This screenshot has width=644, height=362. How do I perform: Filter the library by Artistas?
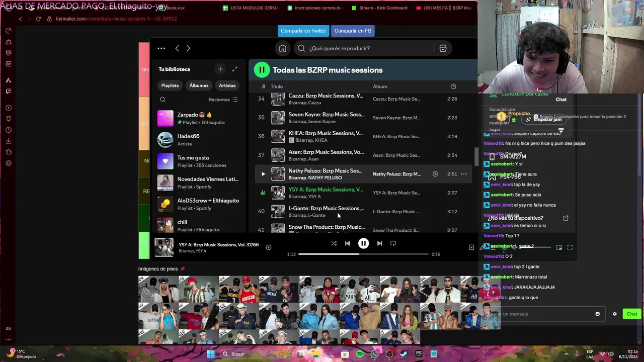pyautogui.click(x=227, y=85)
